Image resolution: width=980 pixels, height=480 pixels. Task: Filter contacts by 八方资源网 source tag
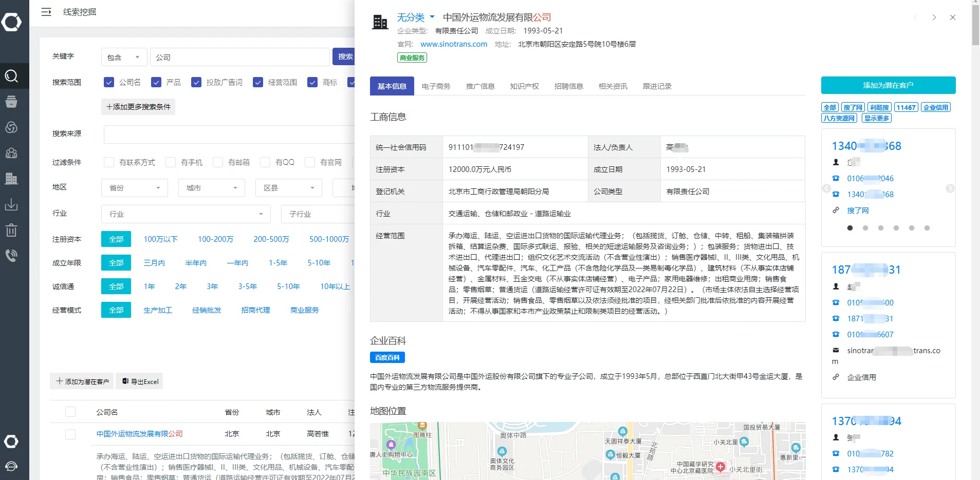pyautogui.click(x=839, y=118)
